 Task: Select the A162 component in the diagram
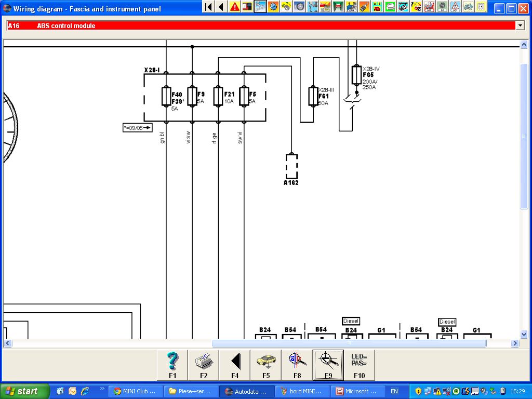[291, 166]
